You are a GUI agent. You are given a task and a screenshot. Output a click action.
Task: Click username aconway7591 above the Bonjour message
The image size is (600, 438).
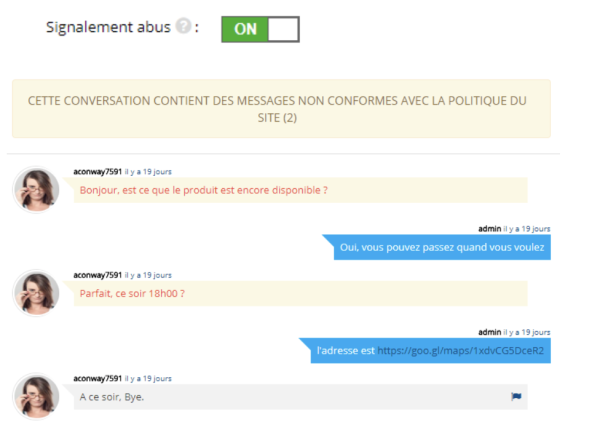click(x=98, y=171)
